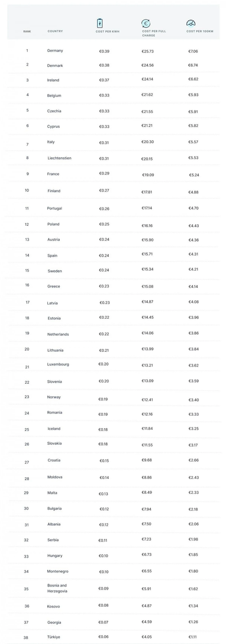
Task: Select the COUNTRY column header
Action: [x=55, y=31]
